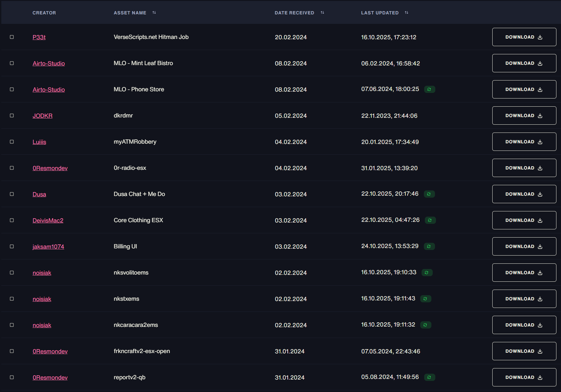Download reportv2-qb
Viewport: 561px width, 392px height.
click(524, 377)
